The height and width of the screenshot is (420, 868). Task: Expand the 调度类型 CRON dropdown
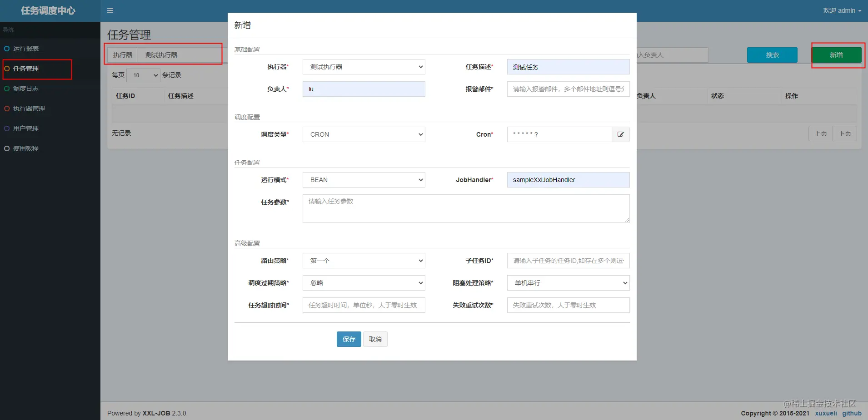point(364,134)
